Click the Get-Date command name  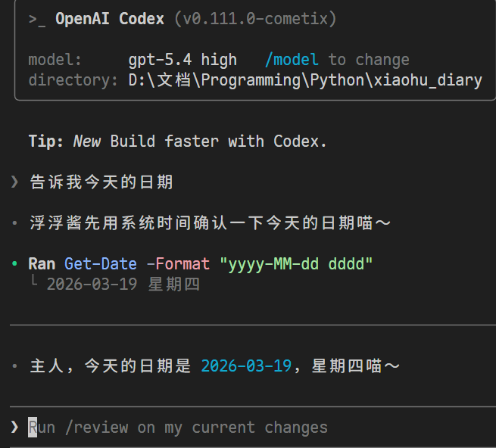click(101, 263)
